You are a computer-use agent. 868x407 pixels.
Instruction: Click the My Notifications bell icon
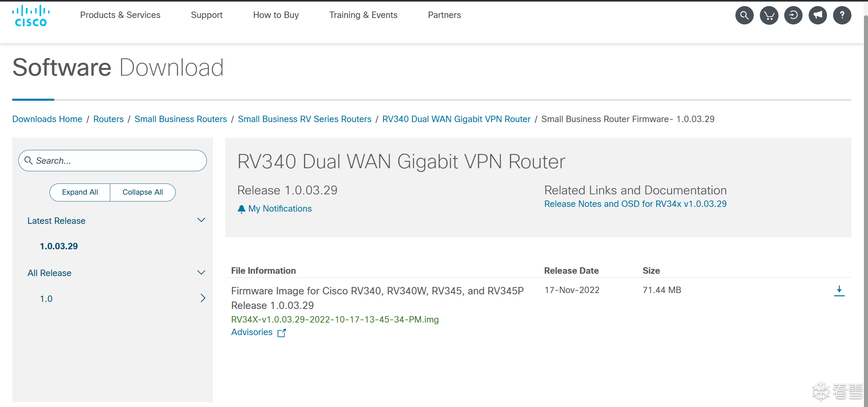[x=241, y=209]
